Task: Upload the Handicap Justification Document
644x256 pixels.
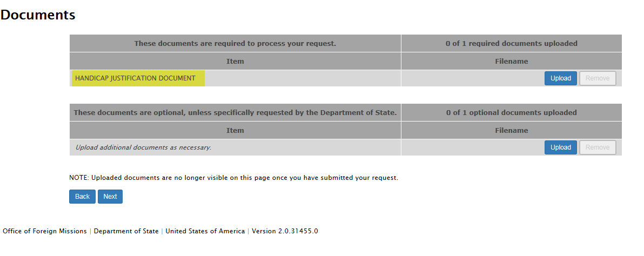Action: point(560,78)
